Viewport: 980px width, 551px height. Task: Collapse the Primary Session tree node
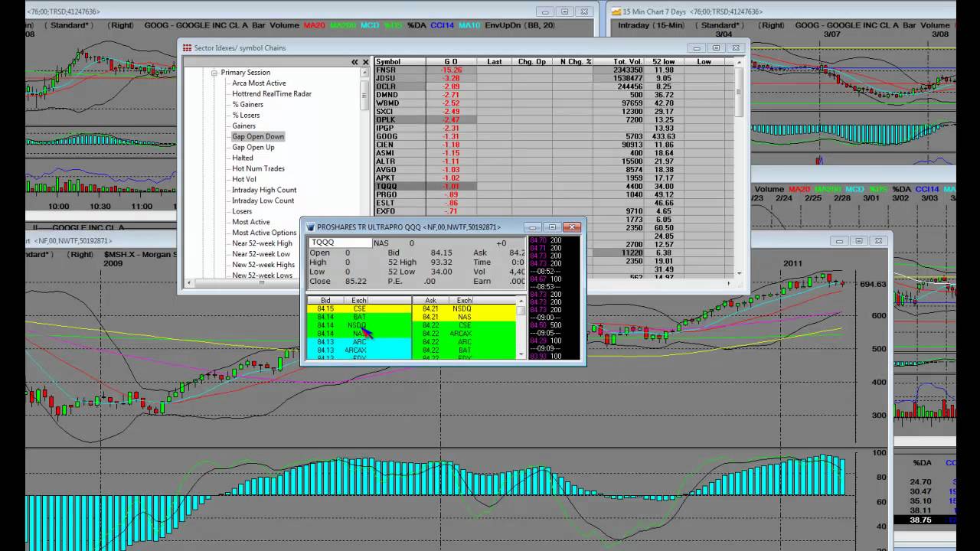(x=215, y=73)
